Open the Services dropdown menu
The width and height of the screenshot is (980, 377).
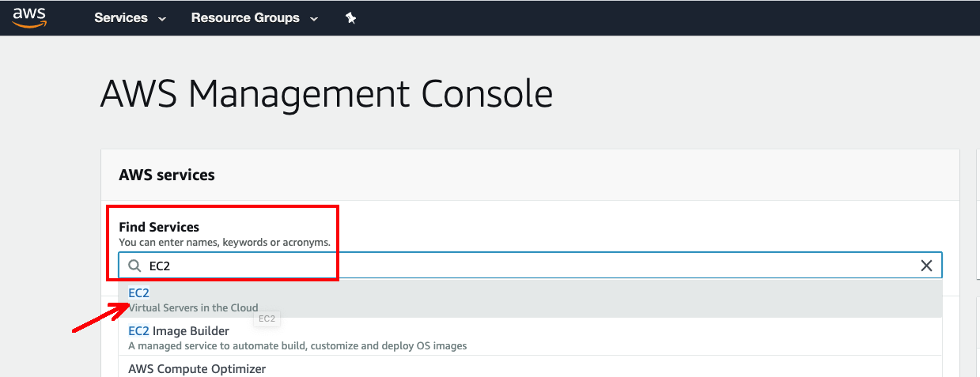coord(130,17)
